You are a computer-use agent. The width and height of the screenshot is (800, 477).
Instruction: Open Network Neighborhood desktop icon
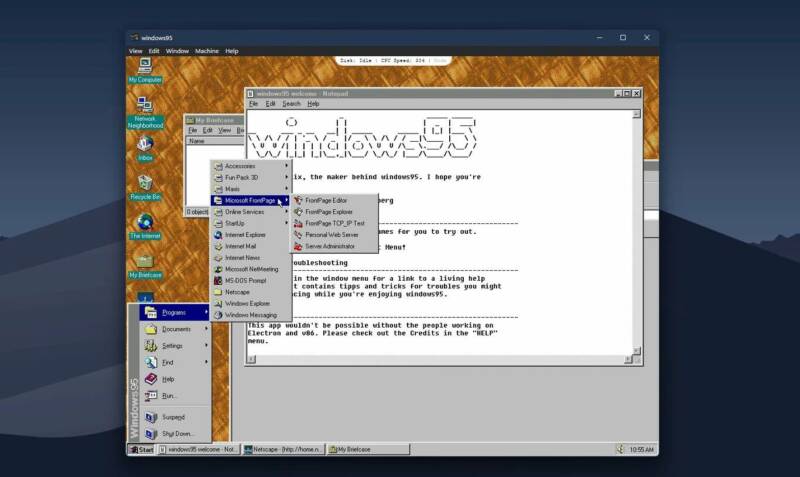coord(145,106)
